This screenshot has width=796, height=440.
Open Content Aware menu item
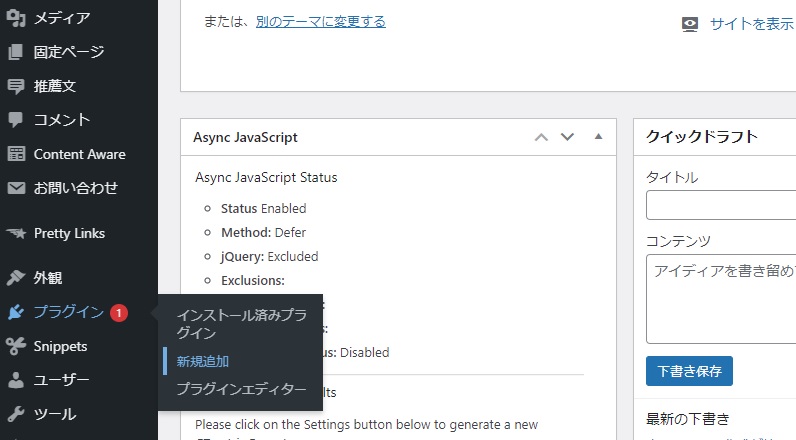(79, 154)
